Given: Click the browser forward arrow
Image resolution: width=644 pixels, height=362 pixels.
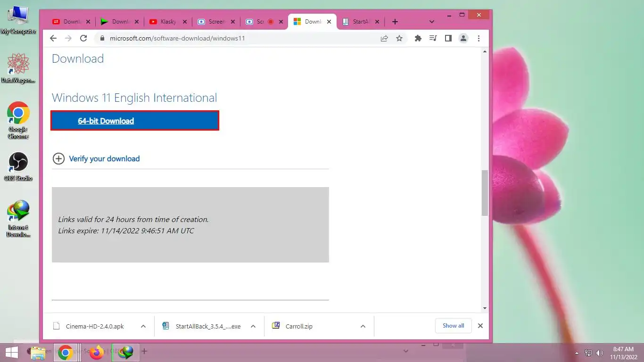Looking at the screenshot, I should tap(68, 38).
